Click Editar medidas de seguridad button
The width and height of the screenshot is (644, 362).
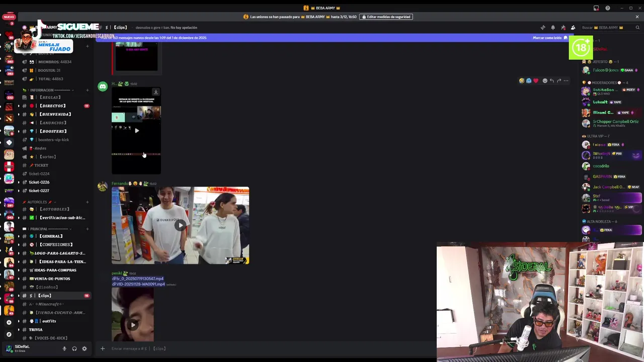pyautogui.click(x=386, y=17)
